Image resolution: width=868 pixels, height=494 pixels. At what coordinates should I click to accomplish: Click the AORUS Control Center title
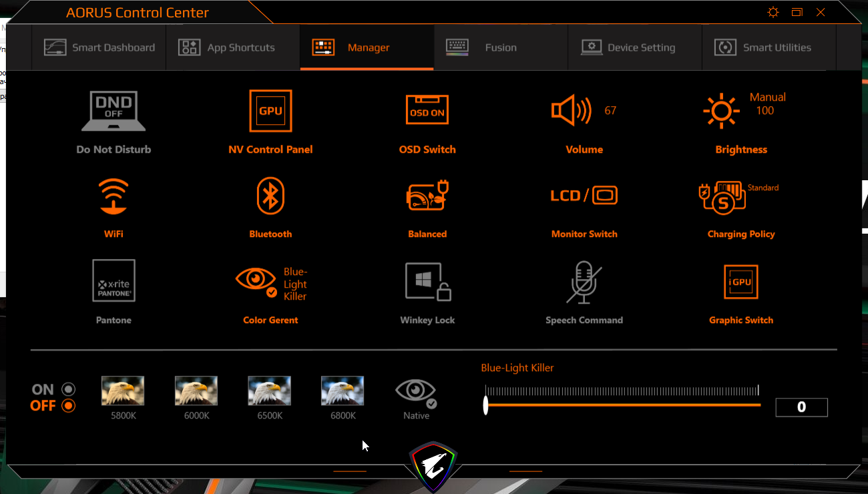click(138, 13)
